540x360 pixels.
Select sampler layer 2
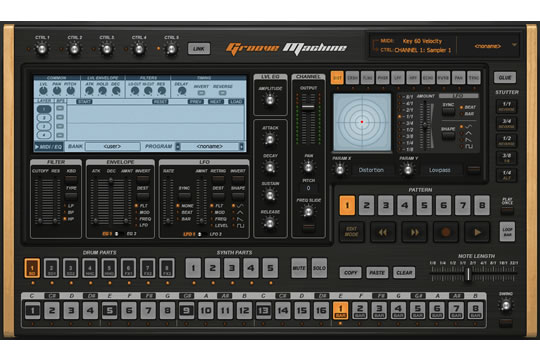pyautogui.click(x=44, y=118)
